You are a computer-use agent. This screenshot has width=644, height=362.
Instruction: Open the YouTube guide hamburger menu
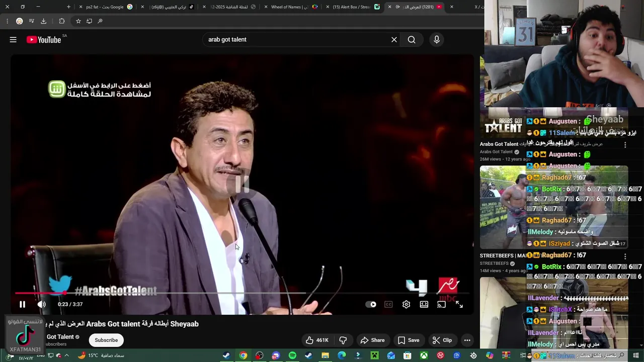(x=13, y=40)
